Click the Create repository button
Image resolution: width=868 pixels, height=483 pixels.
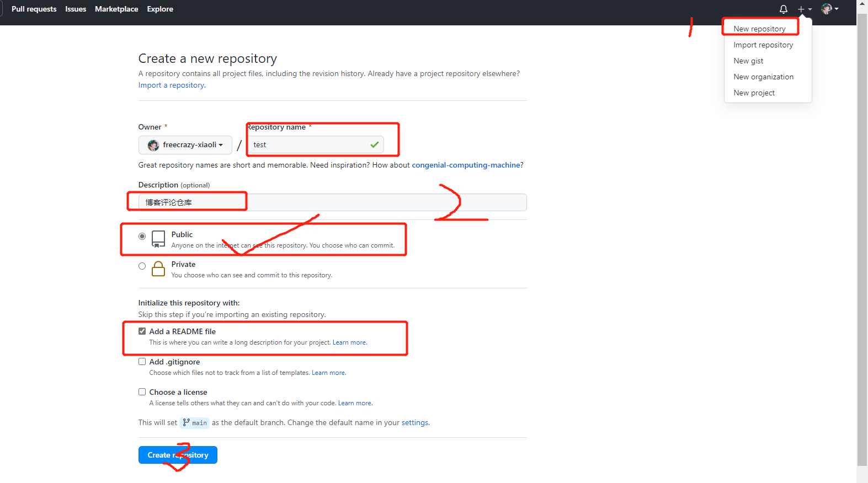pos(178,455)
